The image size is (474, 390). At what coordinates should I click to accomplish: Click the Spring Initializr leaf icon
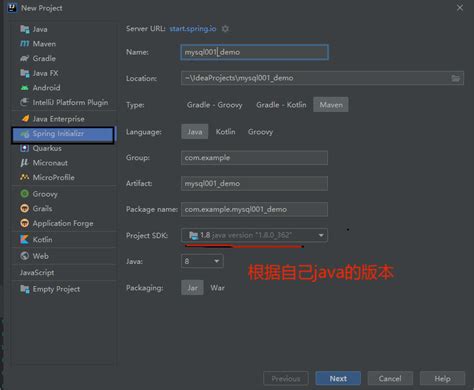[x=25, y=134]
